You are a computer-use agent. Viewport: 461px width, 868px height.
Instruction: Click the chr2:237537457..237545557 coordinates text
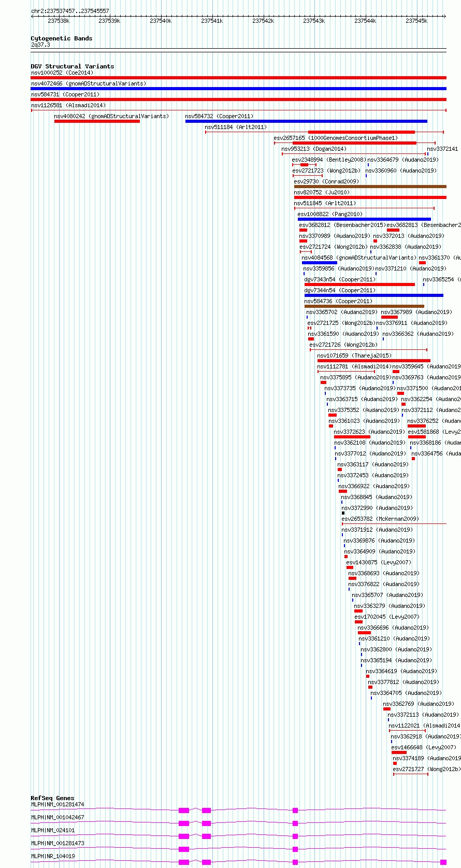(x=70, y=11)
